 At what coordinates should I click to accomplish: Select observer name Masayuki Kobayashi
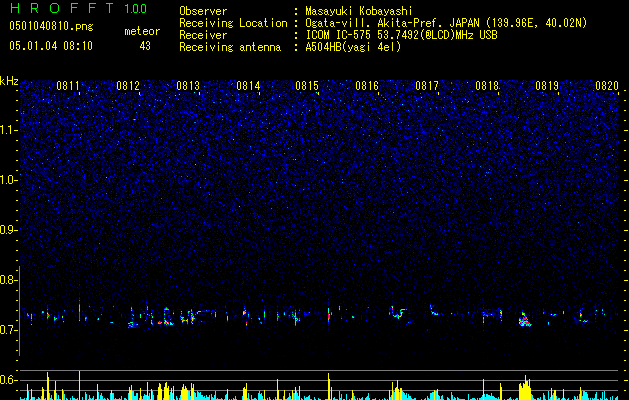(359, 11)
